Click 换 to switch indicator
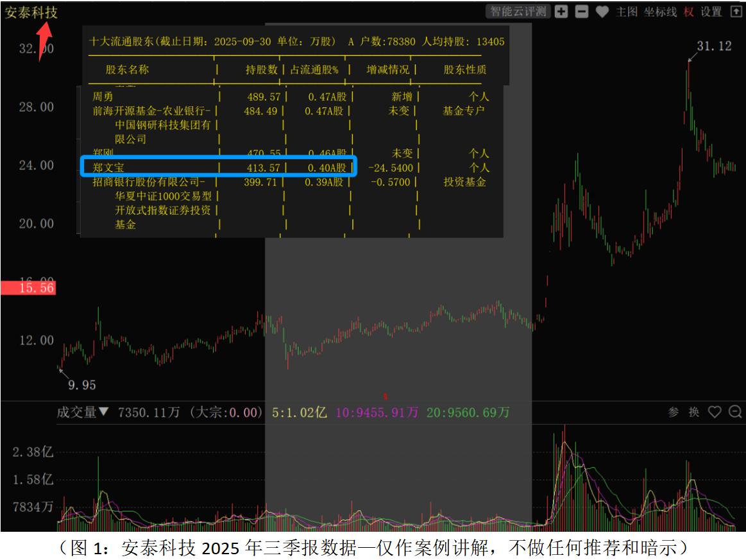 click(x=693, y=412)
